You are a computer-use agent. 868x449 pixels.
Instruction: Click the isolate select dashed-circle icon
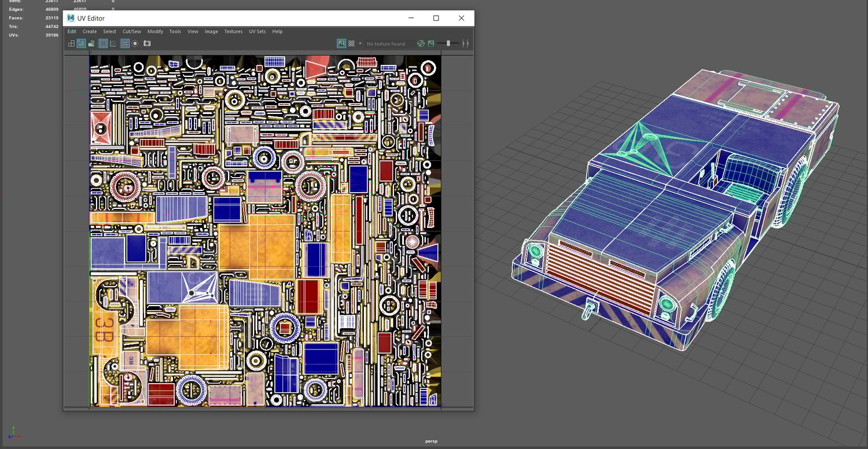click(x=135, y=43)
